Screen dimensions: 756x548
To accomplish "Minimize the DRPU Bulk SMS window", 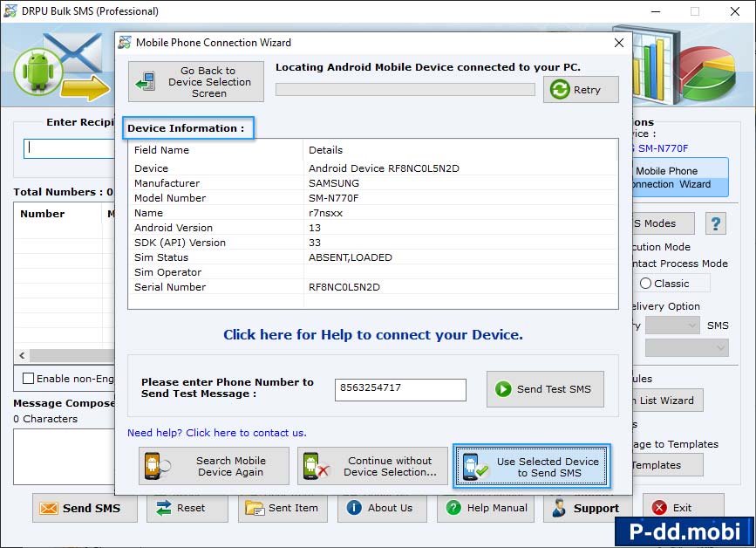I will (656, 11).
